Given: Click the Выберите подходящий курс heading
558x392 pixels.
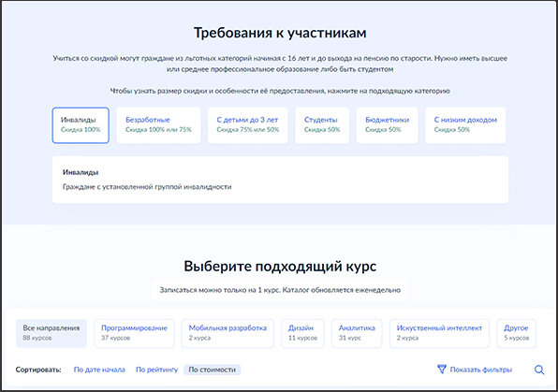Looking at the screenshot, I should click(280, 267).
